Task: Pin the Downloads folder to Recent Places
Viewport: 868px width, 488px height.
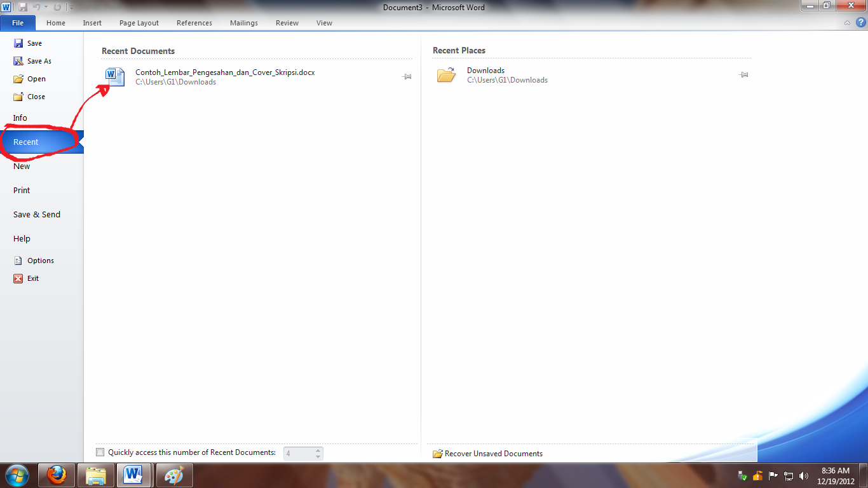Action: [743, 75]
